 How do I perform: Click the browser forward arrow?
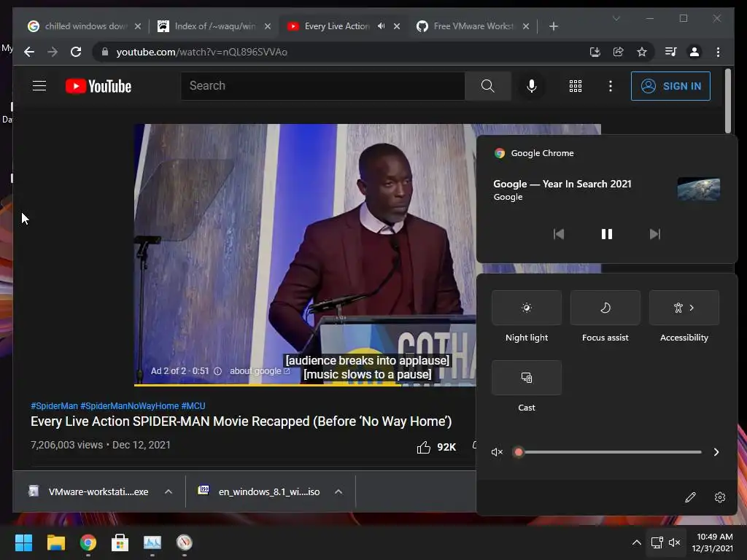tap(53, 52)
